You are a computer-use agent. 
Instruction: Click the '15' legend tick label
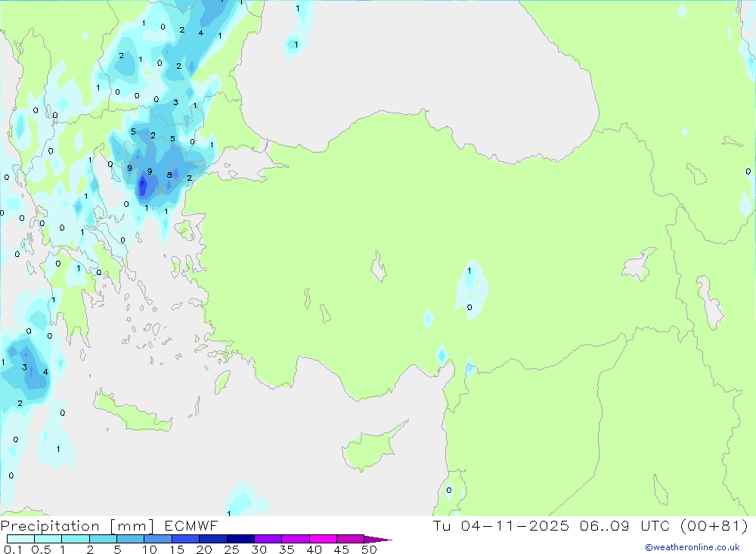pyautogui.click(x=177, y=549)
